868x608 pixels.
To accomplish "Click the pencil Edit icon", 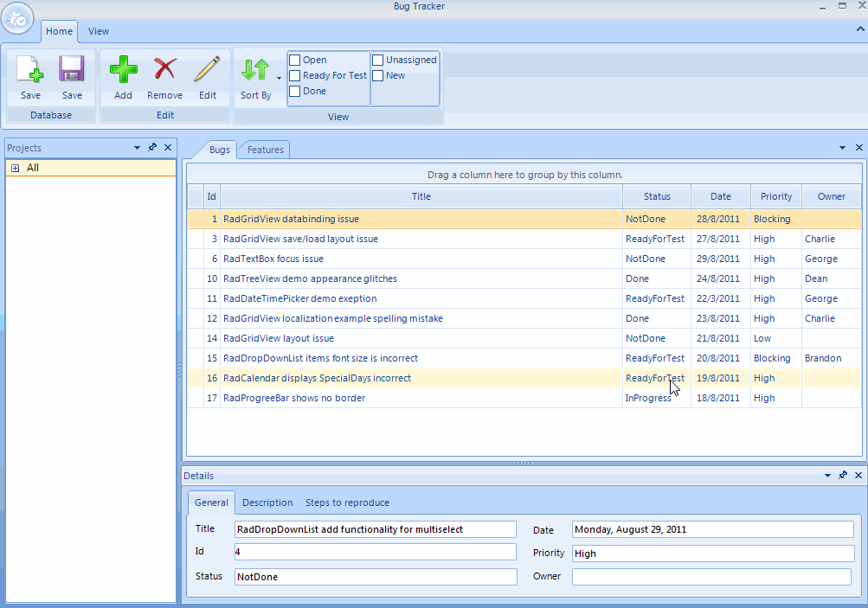I will [208, 69].
